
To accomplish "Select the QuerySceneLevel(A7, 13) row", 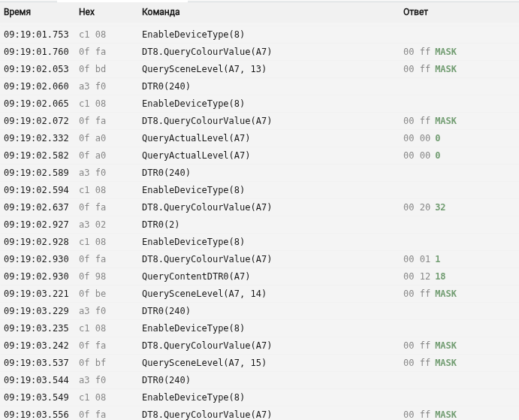I will point(260,69).
